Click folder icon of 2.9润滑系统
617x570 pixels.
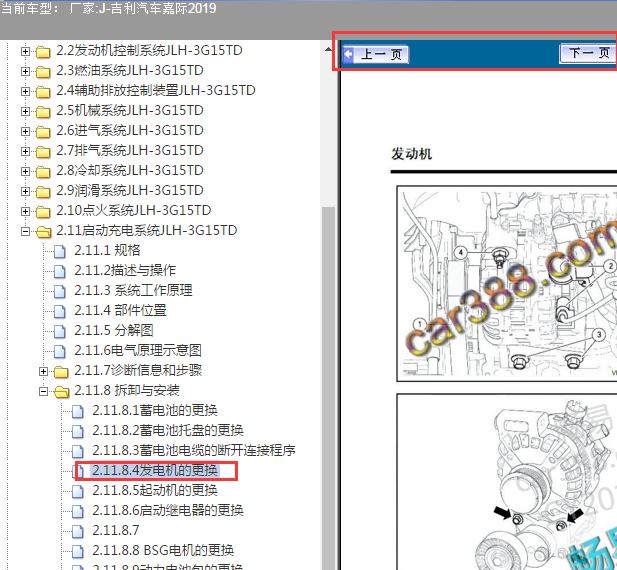tap(43, 192)
